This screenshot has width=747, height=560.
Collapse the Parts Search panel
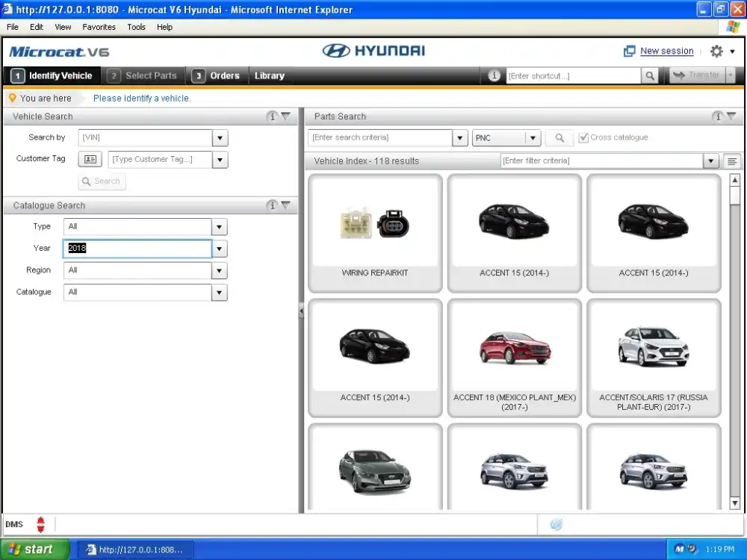(x=731, y=116)
